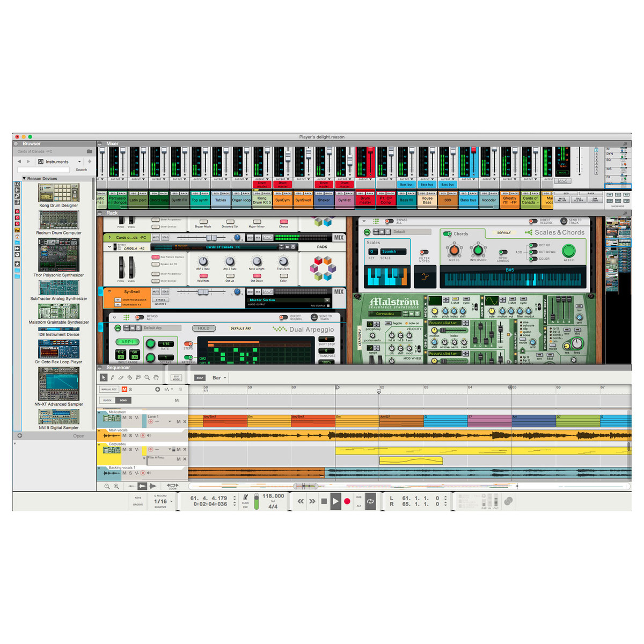This screenshot has height=644, width=644.
Task: Go back in the Browser navigation
Action: (x=19, y=162)
